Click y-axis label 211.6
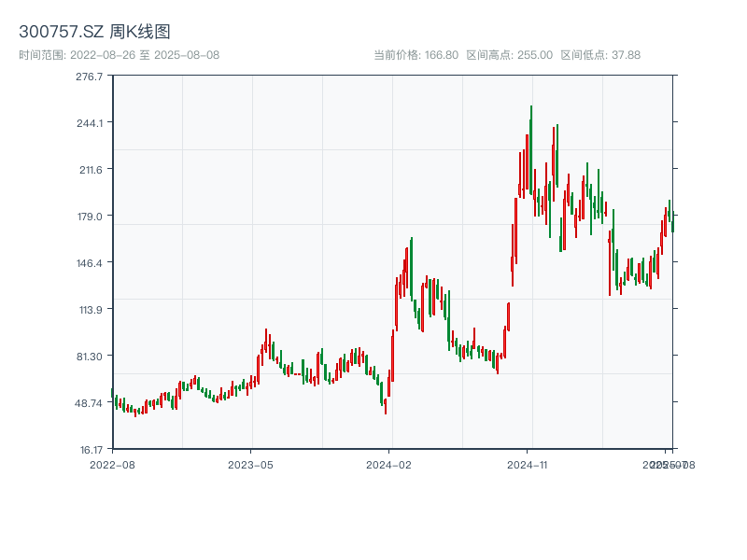The image size is (747, 560). pyautogui.click(x=91, y=170)
